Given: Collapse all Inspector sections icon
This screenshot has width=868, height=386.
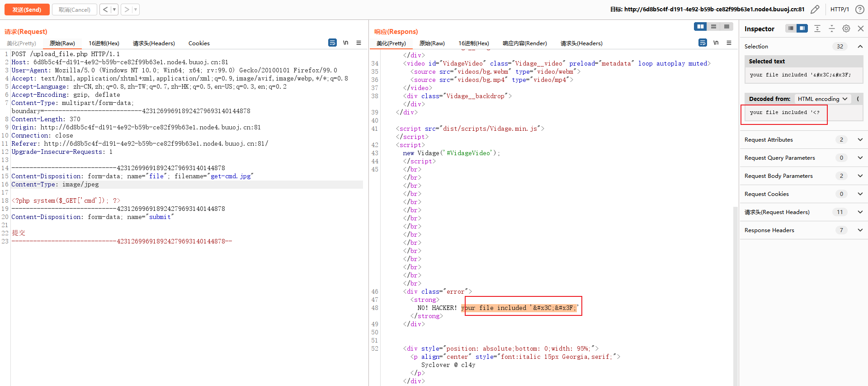Looking at the screenshot, I should point(832,29).
